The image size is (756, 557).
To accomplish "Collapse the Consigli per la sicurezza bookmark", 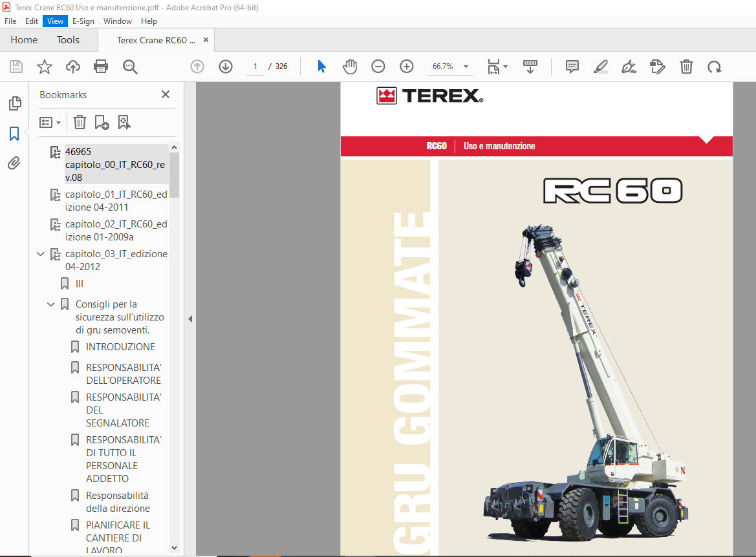I will pyautogui.click(x=51, y=304).
